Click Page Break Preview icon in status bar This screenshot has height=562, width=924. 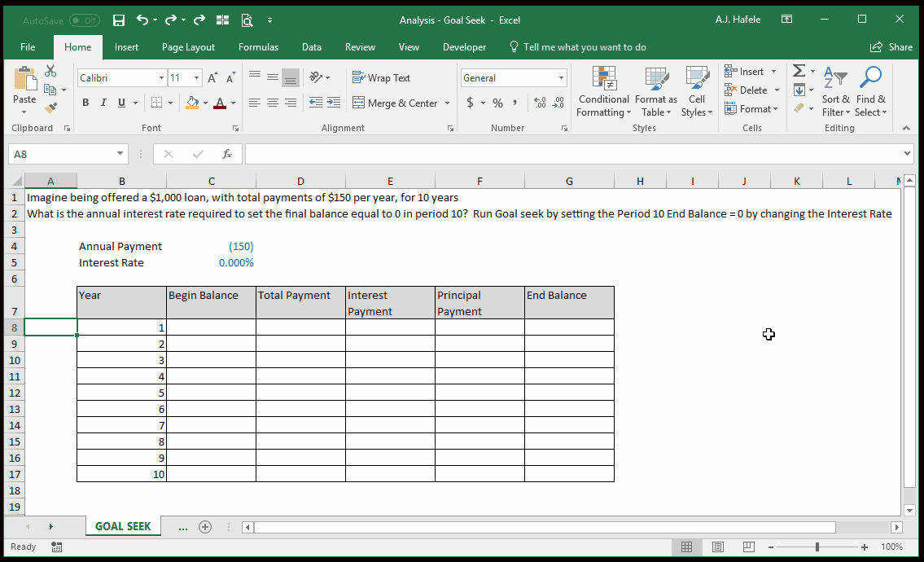click(748, 547)
